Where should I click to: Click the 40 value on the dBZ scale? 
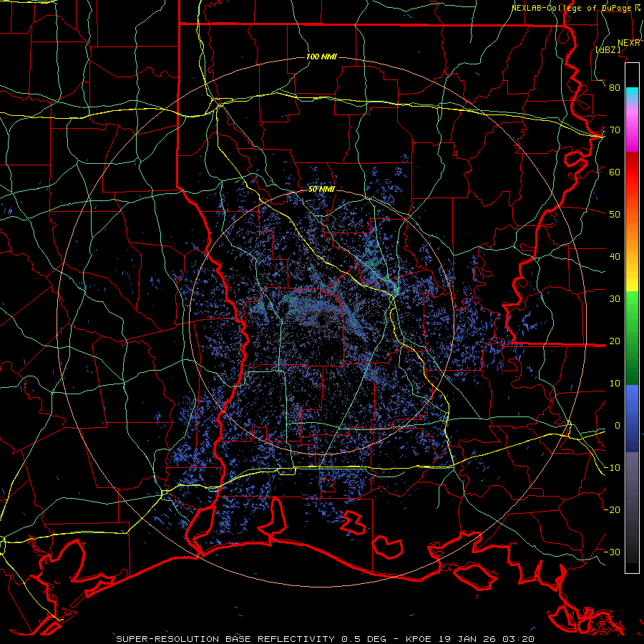click(x=615, y=257)
